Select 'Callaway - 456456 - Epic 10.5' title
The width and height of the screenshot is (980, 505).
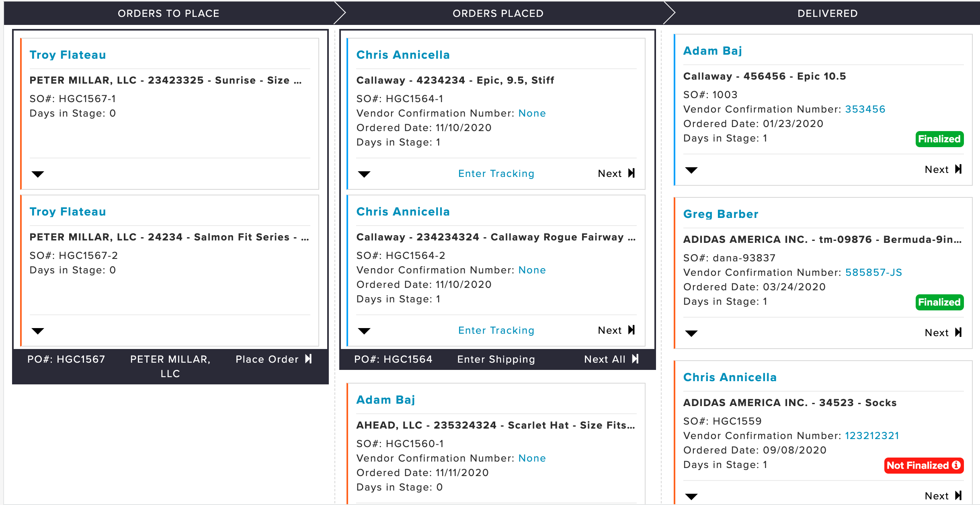click(765, 76)
